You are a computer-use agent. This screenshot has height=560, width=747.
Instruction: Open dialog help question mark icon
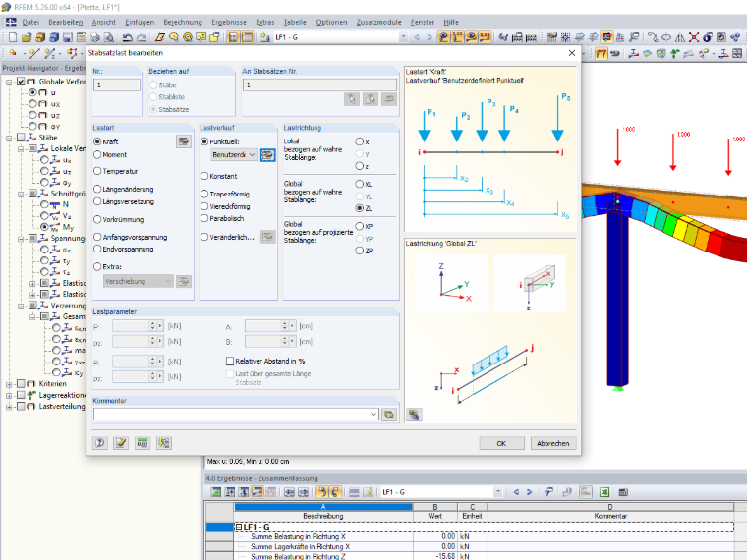100,443
